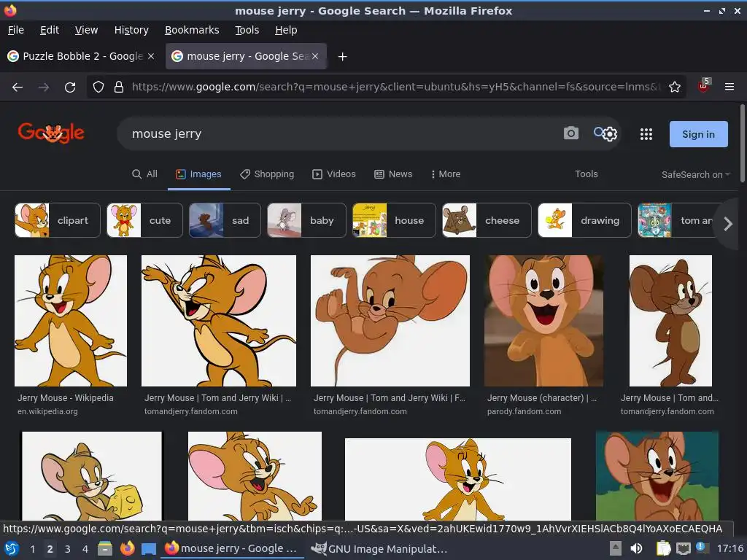Open the volume speaker icon in the tray
Viewport: 747px width, 560px height.
click(636, 548)
